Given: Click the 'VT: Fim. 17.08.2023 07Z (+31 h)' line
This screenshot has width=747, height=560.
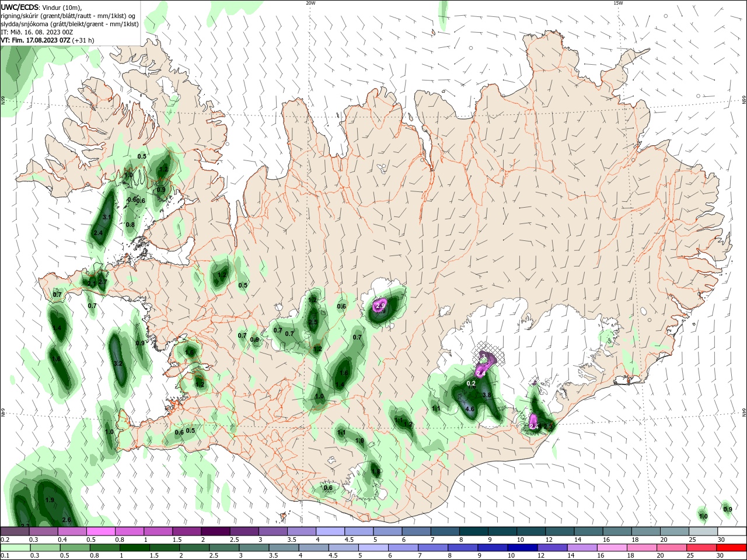Looking at the screenshot, I should pos(47,40).
